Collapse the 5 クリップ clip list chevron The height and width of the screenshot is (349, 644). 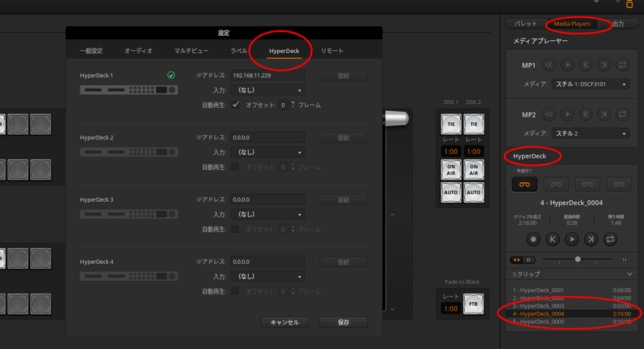pos(630,274)
